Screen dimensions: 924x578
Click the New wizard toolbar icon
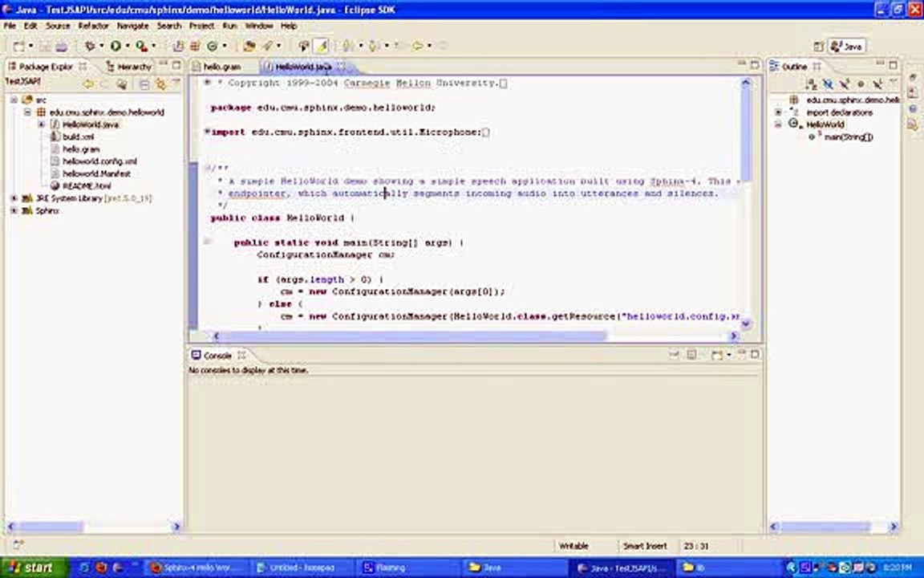[19, 46]
